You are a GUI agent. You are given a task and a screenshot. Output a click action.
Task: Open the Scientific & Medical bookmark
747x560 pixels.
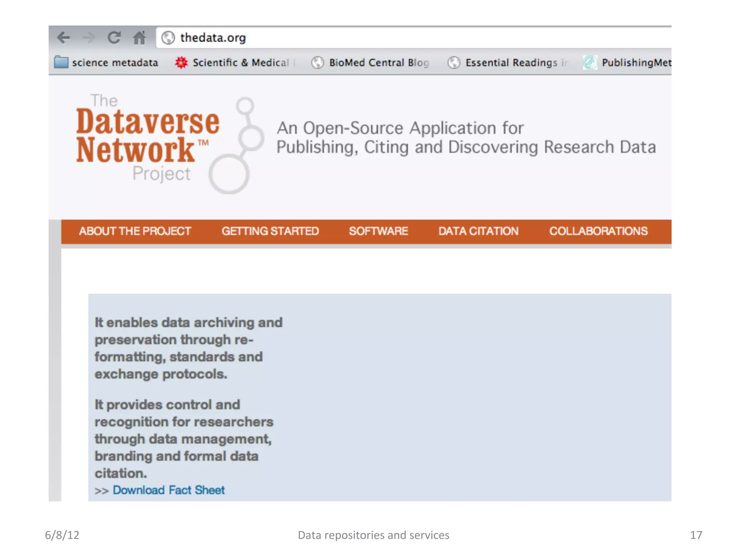click(236, 63)
